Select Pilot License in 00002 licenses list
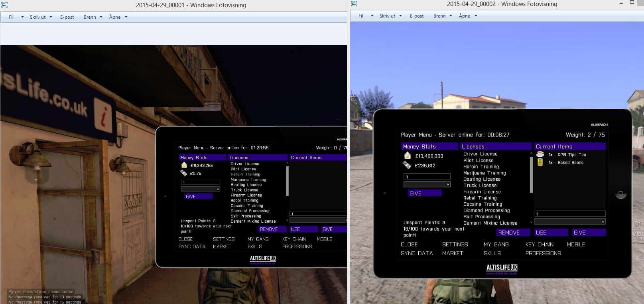The height and width of the screenshot is (304, 644). [x=478, y=160]
